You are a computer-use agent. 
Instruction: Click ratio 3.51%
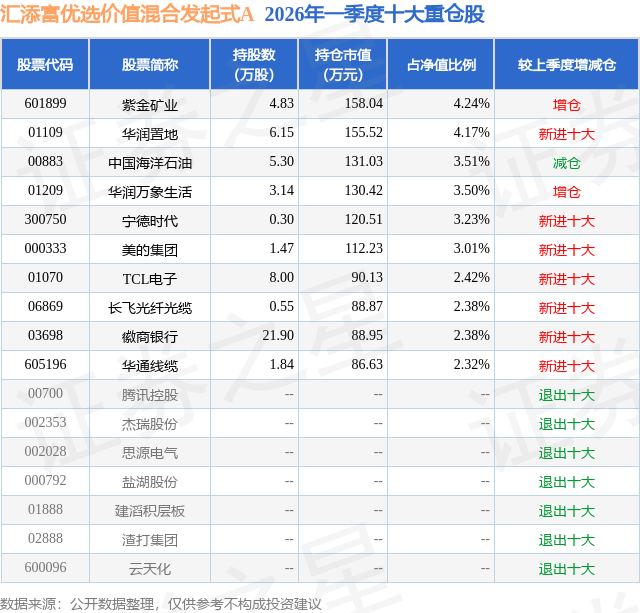click(x=471, y=162)
